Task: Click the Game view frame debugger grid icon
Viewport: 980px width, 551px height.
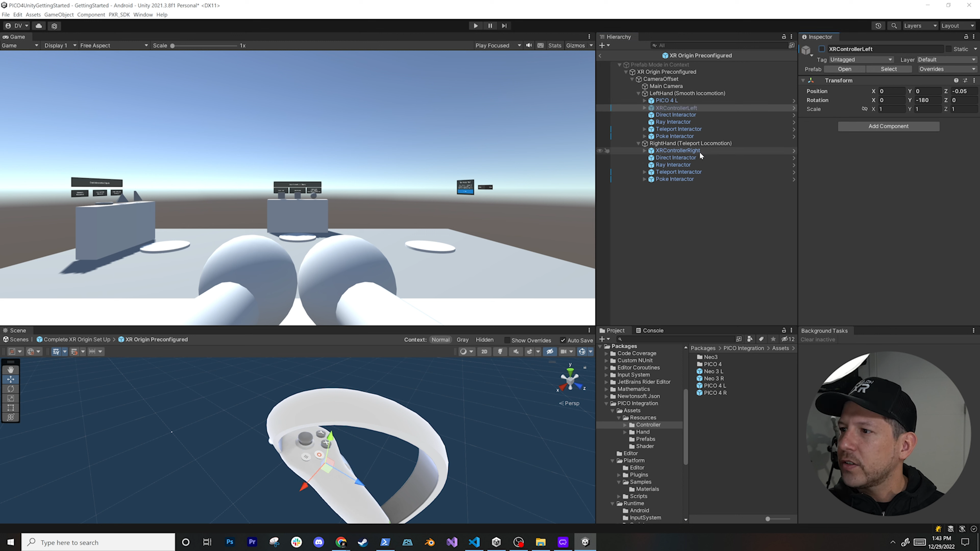Action: 541,45
